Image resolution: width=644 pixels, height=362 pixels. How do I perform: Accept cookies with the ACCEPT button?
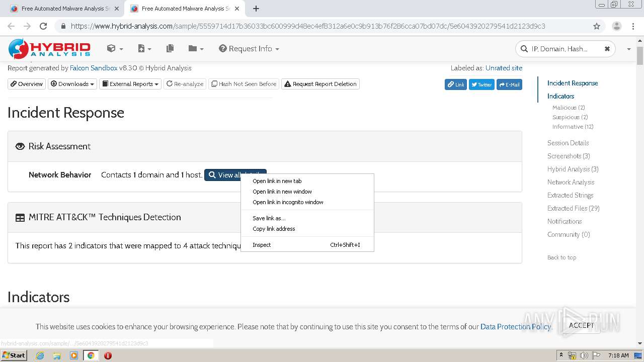pos(582,325)
